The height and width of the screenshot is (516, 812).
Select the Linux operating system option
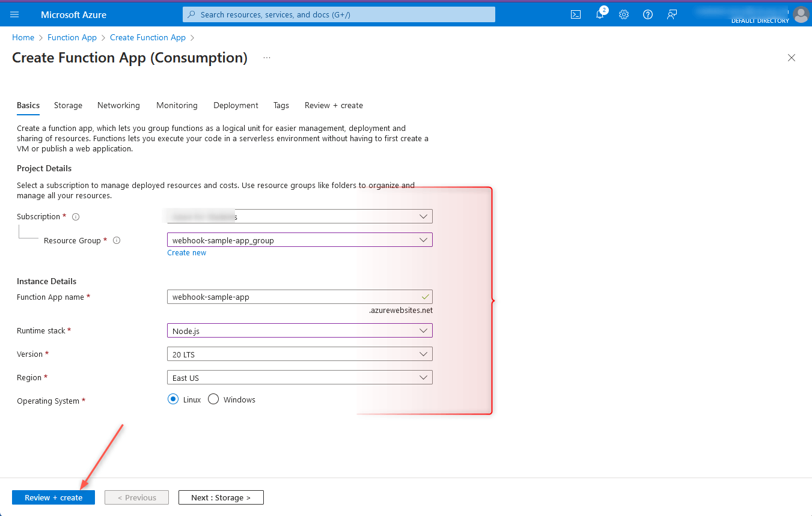(x=173, y=399)
